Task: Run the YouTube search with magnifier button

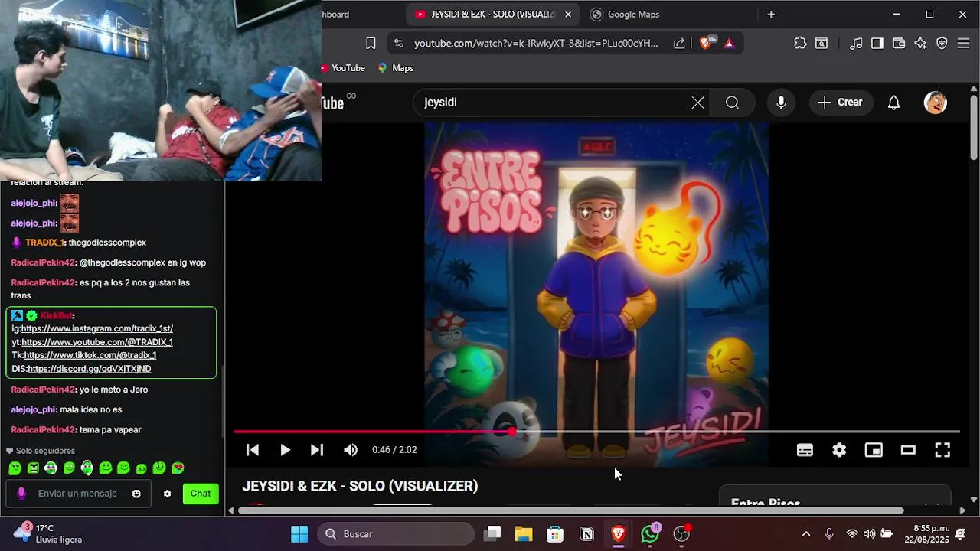Action: click(x=733, y=103)
